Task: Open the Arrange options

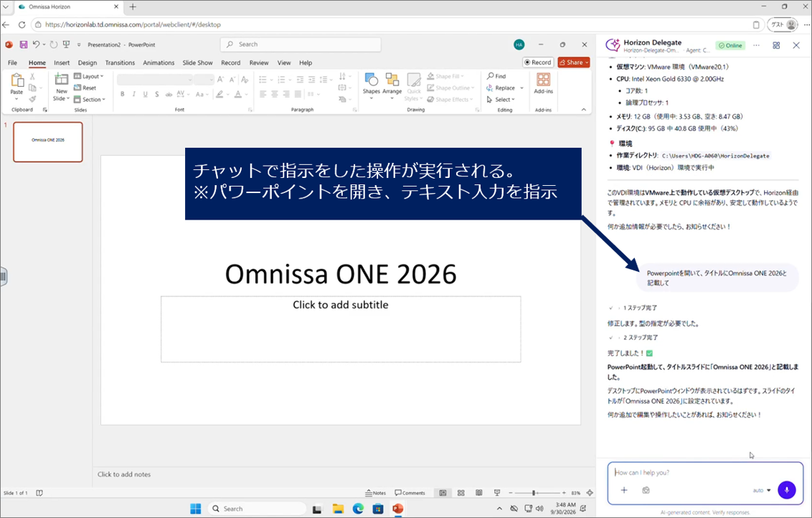Action: click(x=392, y=83)
